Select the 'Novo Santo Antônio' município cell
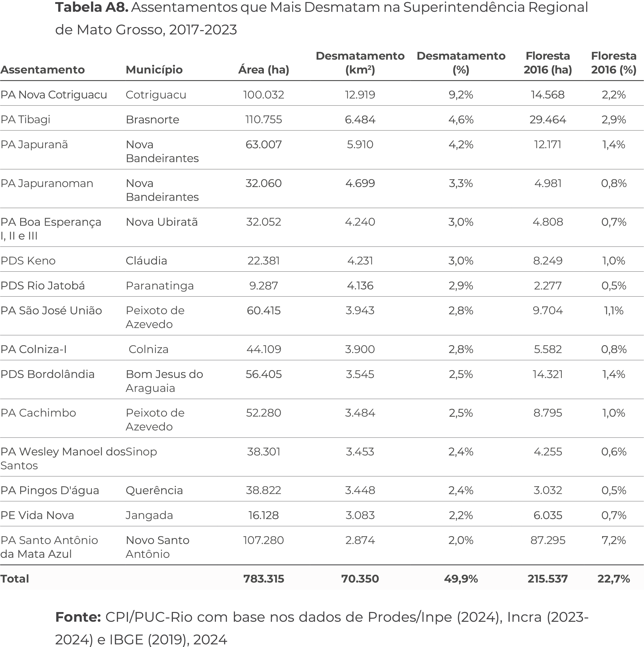The width and height of the screenshot is (644, 647). coord(158,547)
